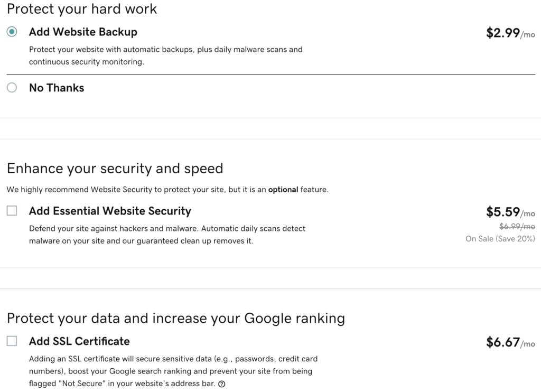The width and height of the screenshot is (541, 392).
Task: Tick the Add SSL Certificate checkbox
Action: point(12,341)
